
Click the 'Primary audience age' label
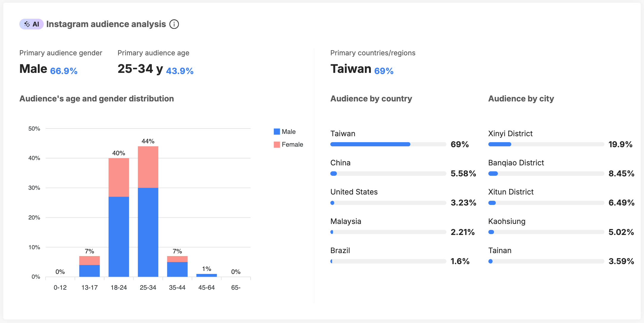153,53
